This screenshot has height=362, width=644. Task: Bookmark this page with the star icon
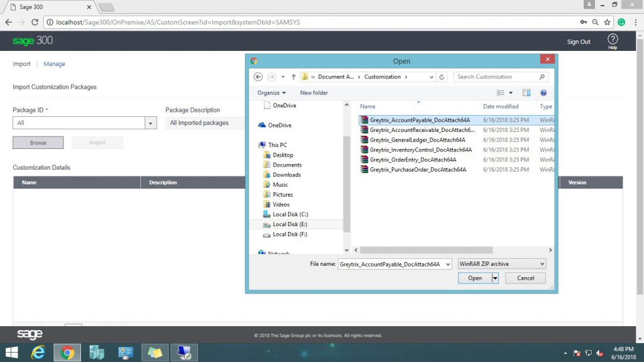pos(607,22)
